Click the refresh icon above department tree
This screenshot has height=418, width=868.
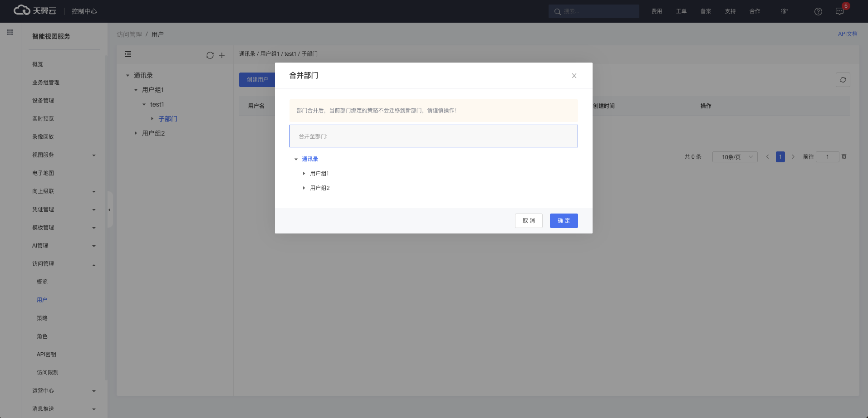point(210,55)
